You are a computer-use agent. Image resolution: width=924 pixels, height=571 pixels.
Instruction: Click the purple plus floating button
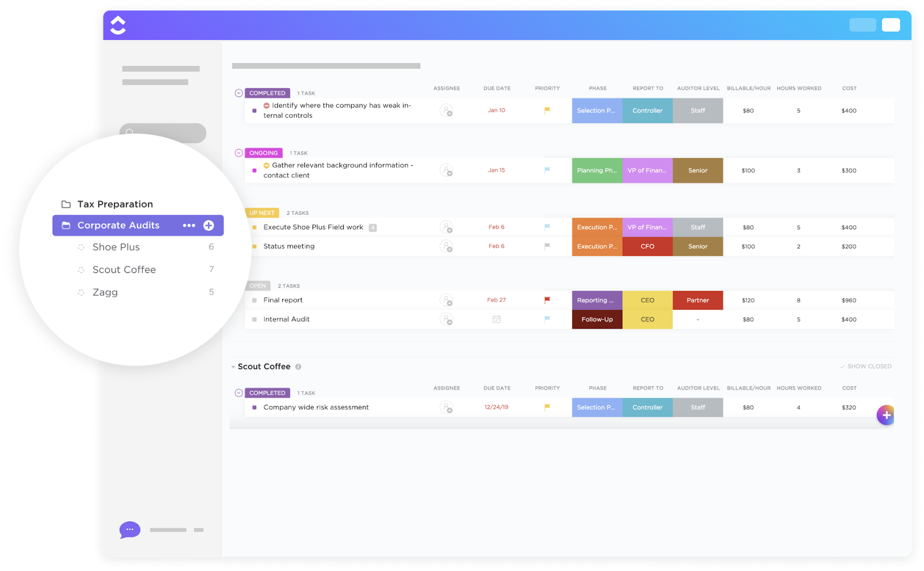[x=885, y=415]
